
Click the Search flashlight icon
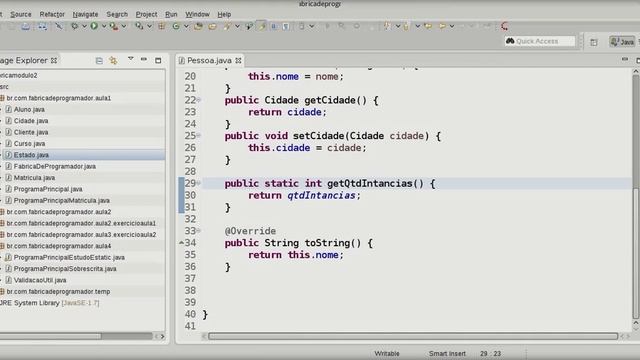point(227,26)
